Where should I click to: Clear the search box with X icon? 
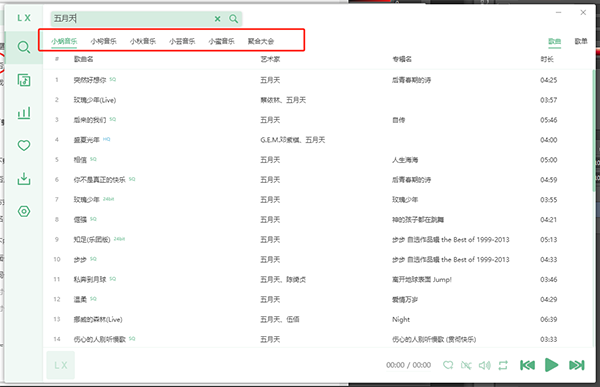217,18
